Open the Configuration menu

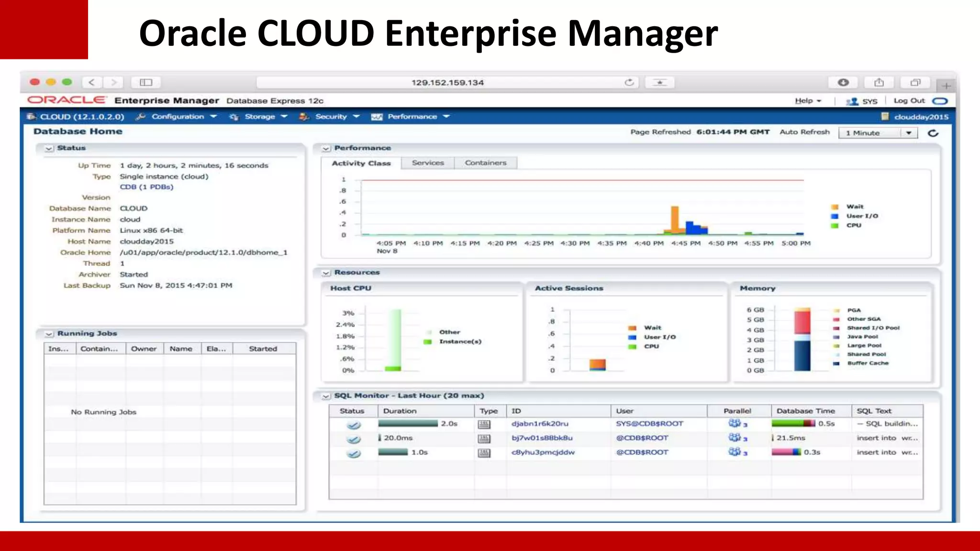tap(178, 117)
